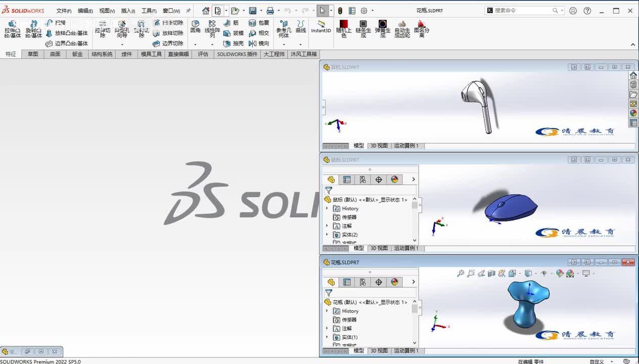Select the Boundary Cut (边界切除) tool
Screen dimensions: 639x364
168,43
